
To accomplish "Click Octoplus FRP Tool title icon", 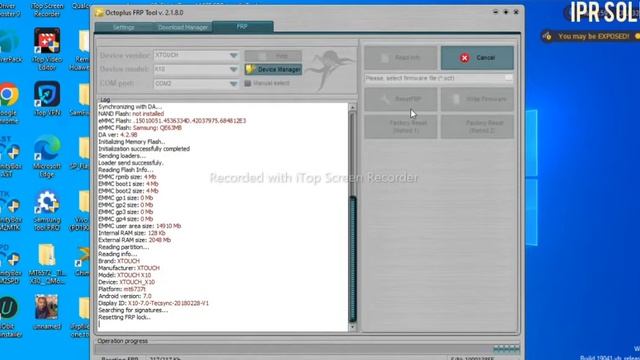I will coord(99,13).
